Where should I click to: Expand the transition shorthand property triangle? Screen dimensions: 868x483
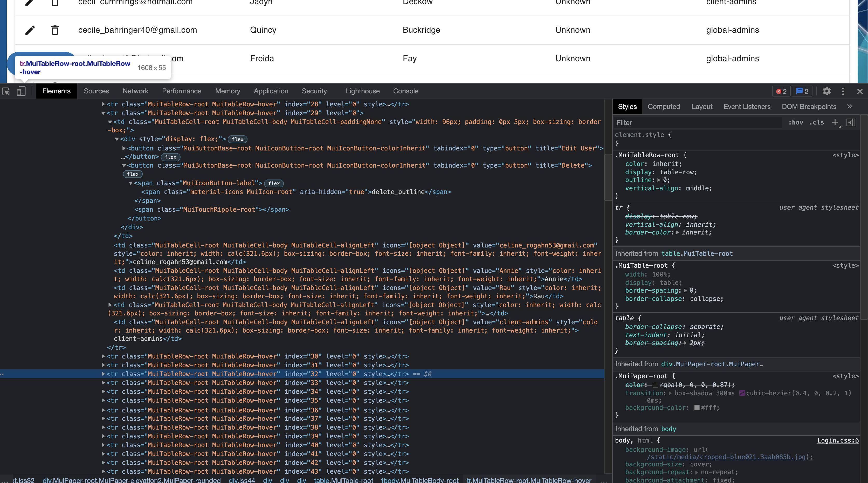coord(670,394)
